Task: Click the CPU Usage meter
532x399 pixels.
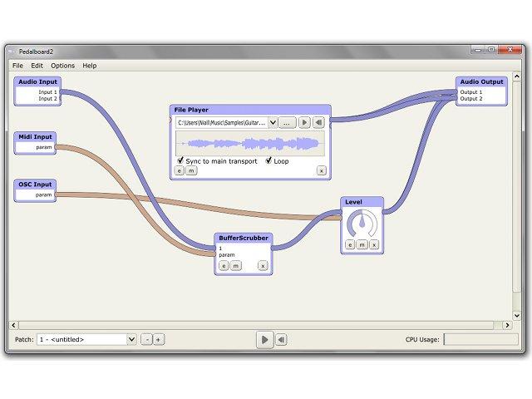Action: click(x=480, y=339)
